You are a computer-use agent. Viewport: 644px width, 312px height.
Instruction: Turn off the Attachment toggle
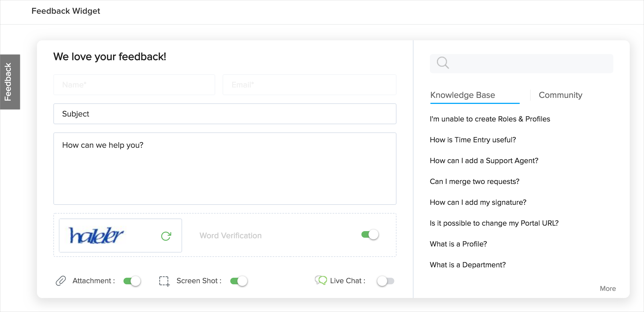(132, 281)
